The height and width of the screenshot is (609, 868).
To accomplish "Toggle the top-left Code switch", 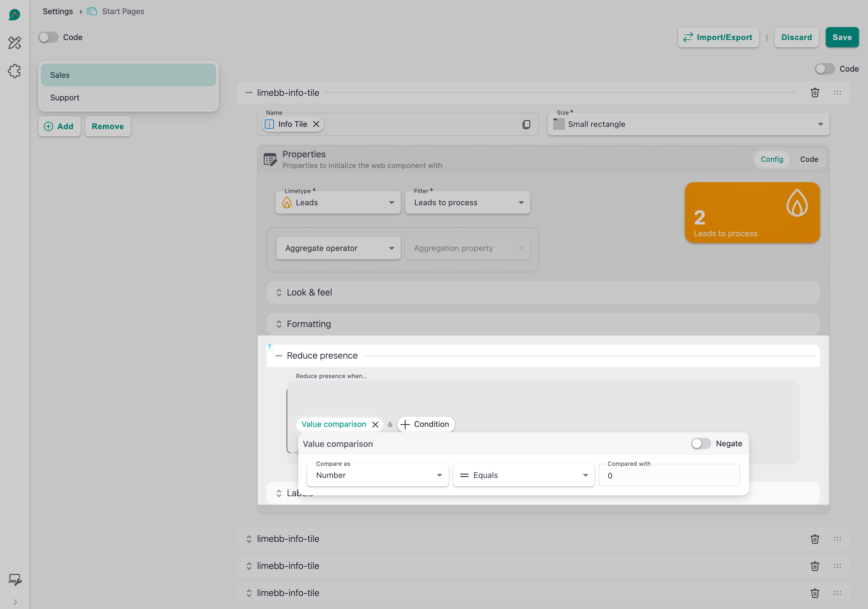I will coord(48,37).
